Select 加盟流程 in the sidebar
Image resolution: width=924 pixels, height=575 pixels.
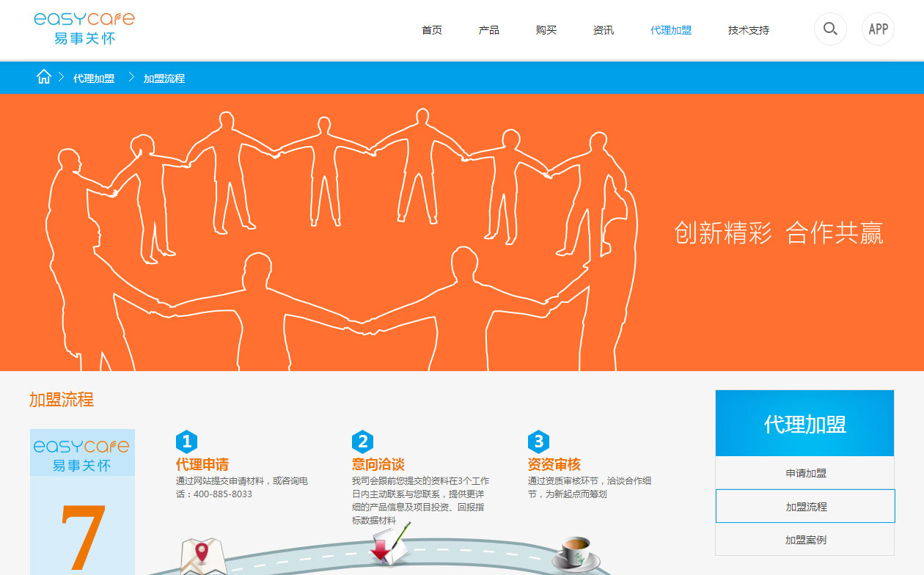coord(805,506)
